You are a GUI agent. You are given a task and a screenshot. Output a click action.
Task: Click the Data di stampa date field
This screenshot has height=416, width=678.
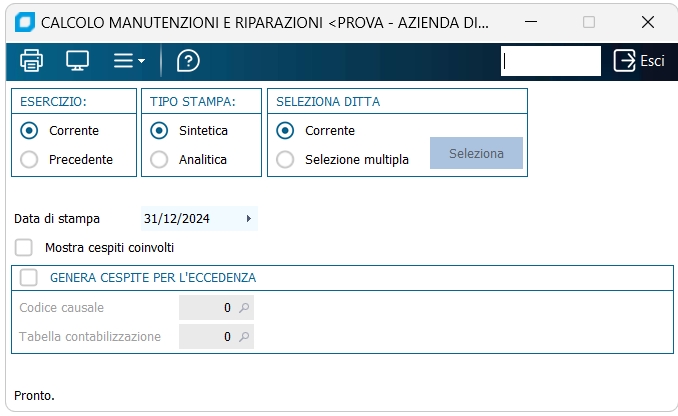[x=190, y=218]
